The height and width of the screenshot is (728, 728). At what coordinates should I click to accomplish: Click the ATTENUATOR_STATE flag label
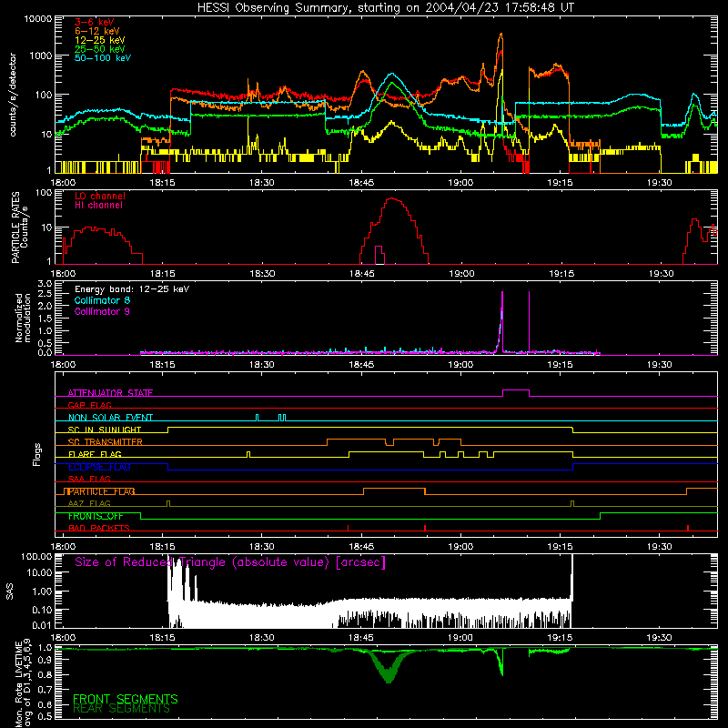110,393
